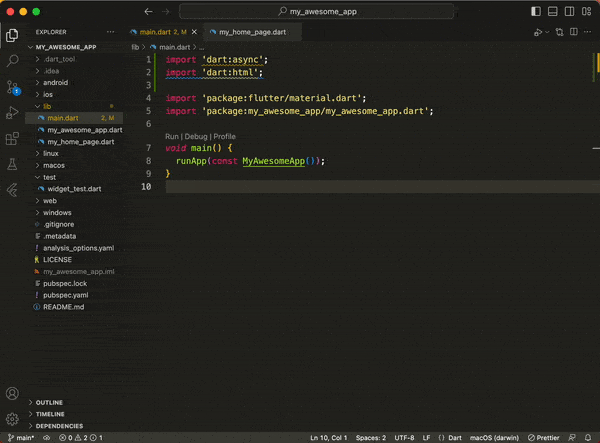600x443 pixels.
Task: Toggle the bottom panel layout button
Action: [x=553, y=11]
